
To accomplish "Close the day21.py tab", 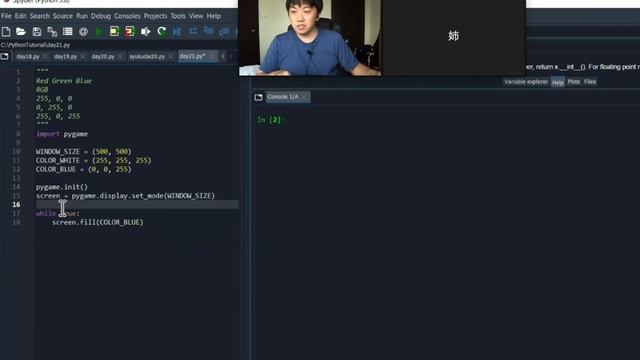I will 212,56.
